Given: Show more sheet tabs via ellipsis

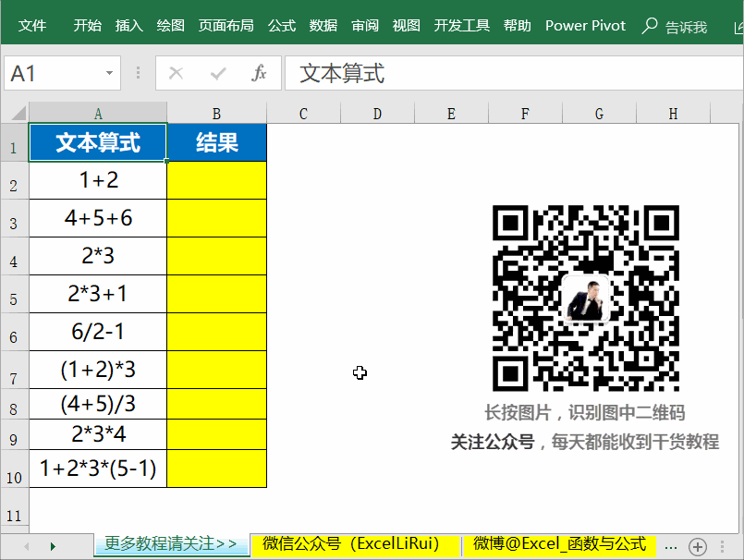Looking at the screenshot, I should click(x=670, y=547).
